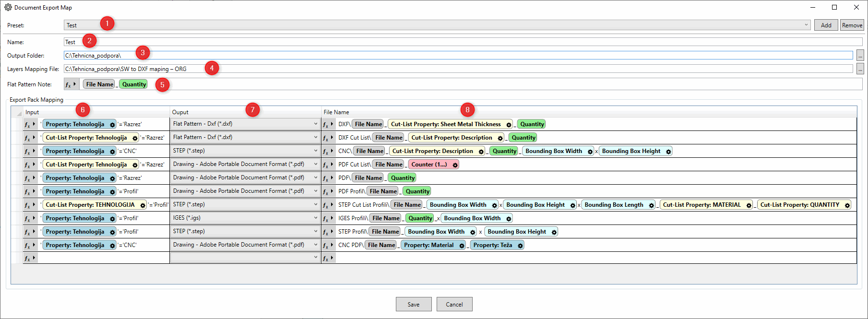Click gear icon on Property: Teža token
The height and width of the screenshot is (319, 868).
[520, 246]
